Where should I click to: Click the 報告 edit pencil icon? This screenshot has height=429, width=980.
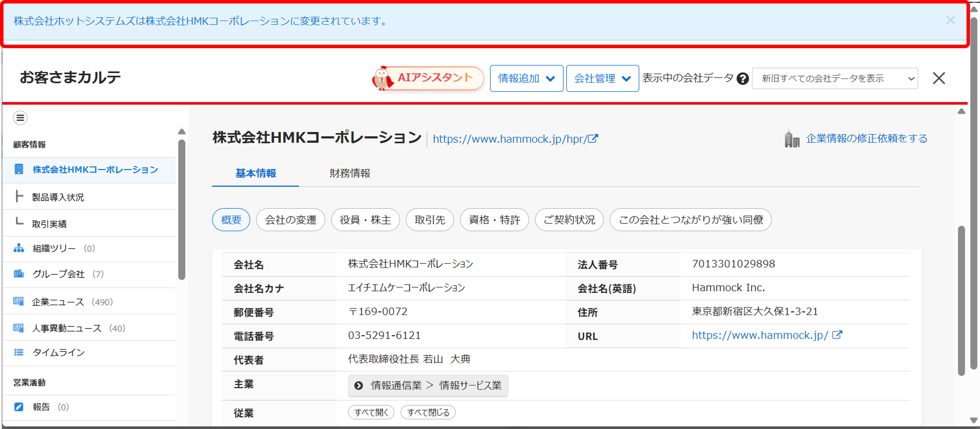tap(19, 407)
